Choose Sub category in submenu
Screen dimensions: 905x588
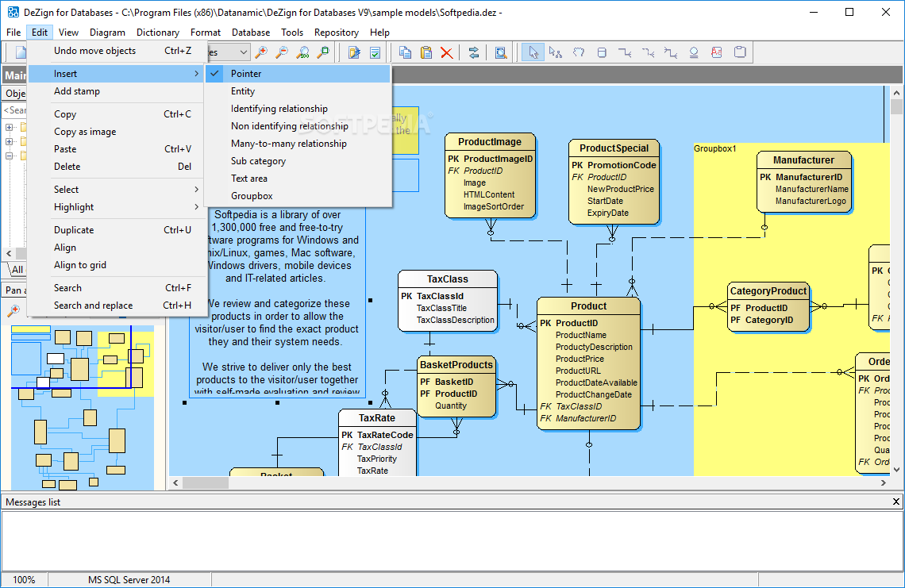coord(298,161)
